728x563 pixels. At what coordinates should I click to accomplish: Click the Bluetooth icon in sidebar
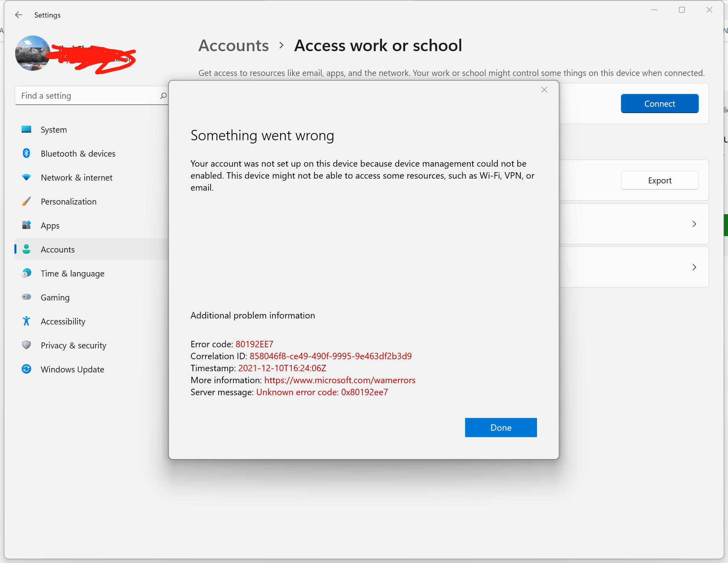pos(26,153)
